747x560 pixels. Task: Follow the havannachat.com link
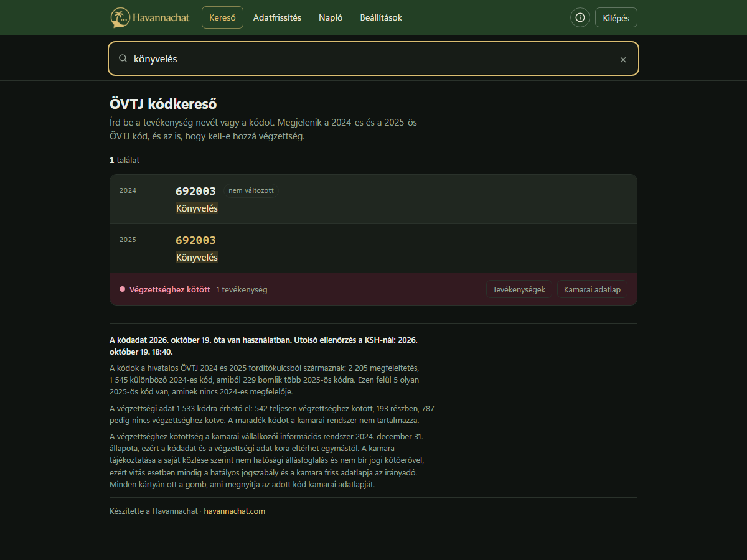(235, 511)
